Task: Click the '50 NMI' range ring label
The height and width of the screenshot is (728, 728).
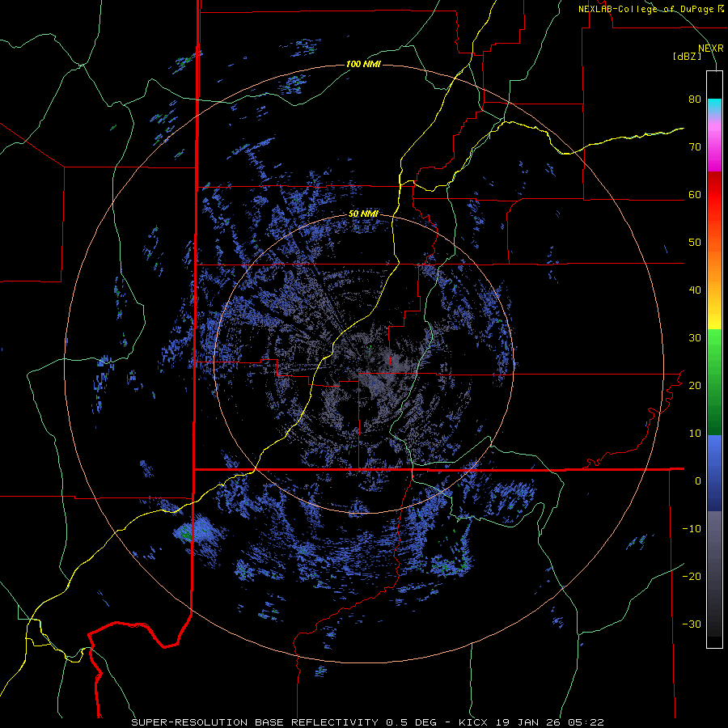Action: coord(363,214)
